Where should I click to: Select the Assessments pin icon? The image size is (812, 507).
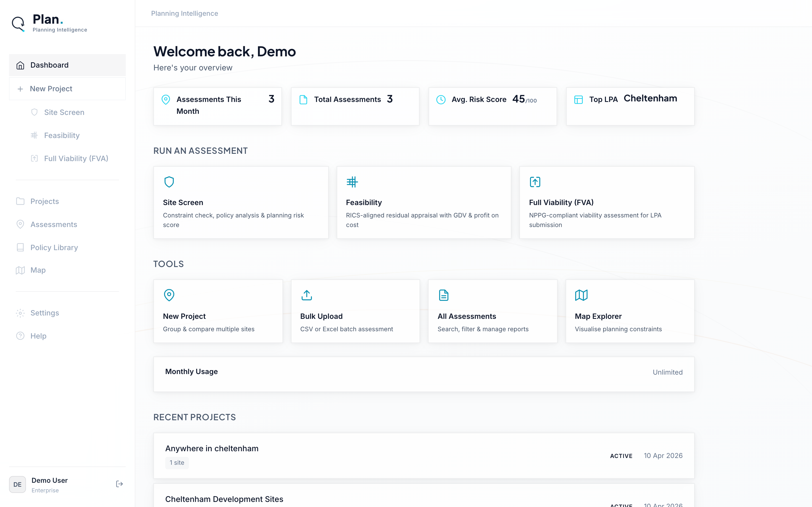pyautogui.click(x=20, y=224)
